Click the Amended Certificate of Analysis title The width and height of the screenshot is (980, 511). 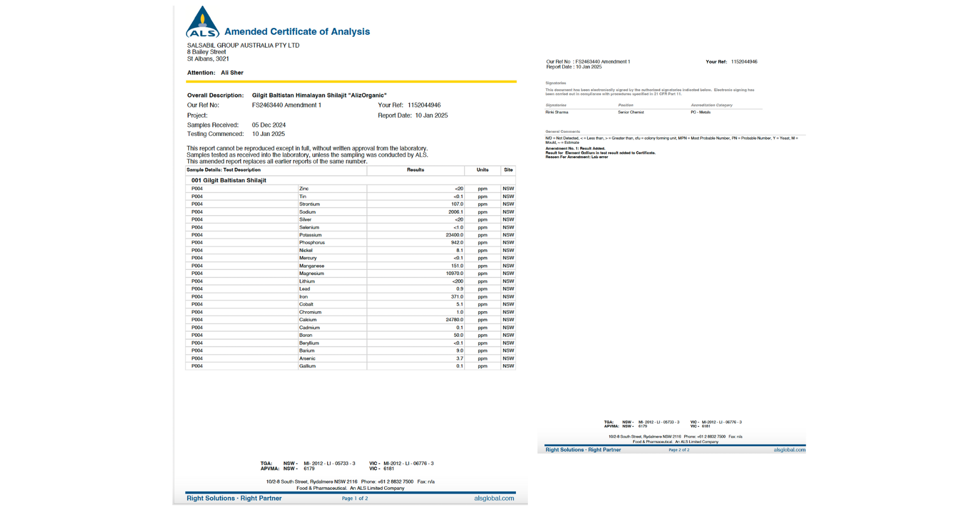click(x=297, y=32)
